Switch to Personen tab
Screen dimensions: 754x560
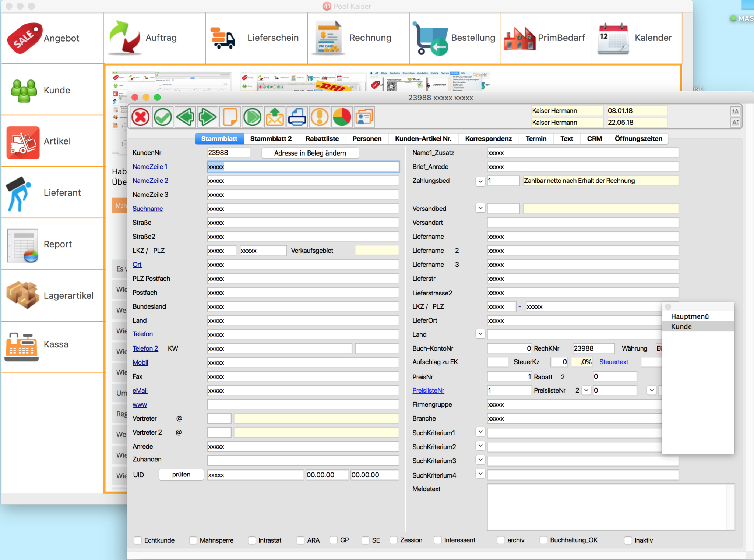click(367, 139)
